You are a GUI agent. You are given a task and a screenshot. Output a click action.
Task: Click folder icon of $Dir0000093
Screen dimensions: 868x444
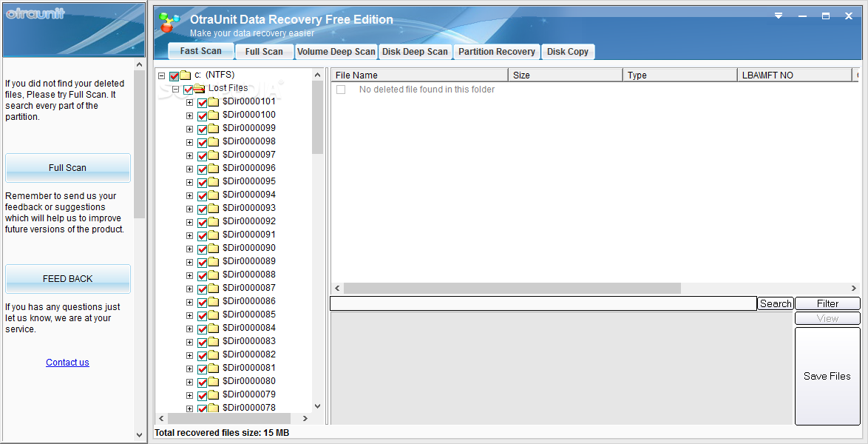point(214,208)
